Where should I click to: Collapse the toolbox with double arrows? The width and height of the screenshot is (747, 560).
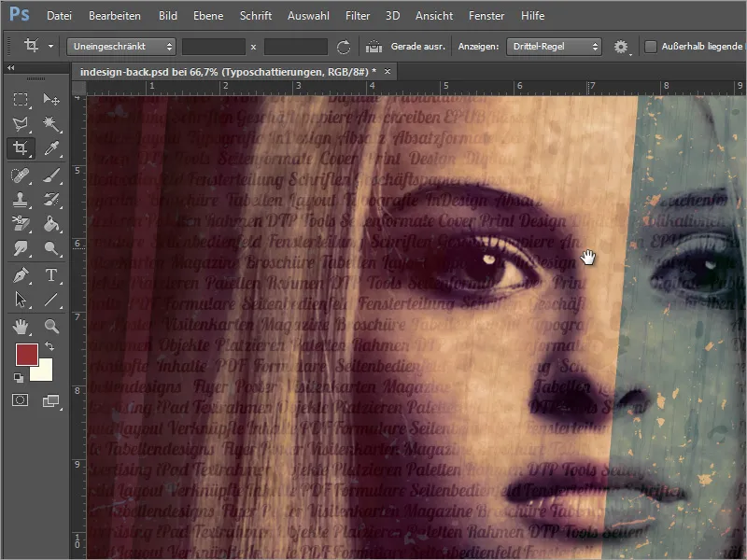tap(10, 68)
